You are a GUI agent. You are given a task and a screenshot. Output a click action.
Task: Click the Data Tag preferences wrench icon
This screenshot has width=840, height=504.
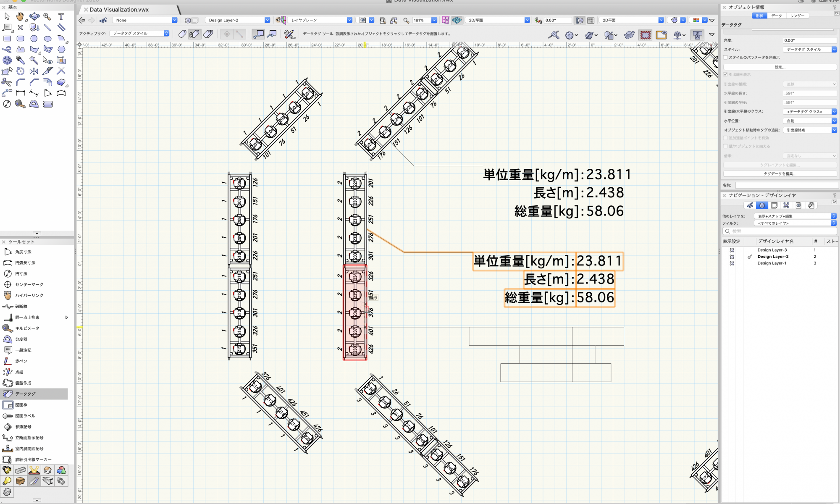tap(289, 34)
